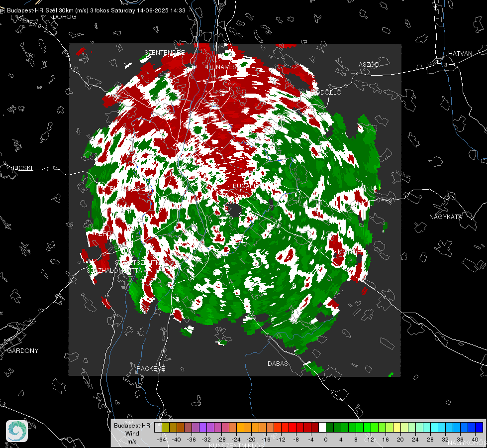487x448 pixels.
Task: Click the KUNSZENTMIKLOS label under the legend
Action: [x=236, y=446]
